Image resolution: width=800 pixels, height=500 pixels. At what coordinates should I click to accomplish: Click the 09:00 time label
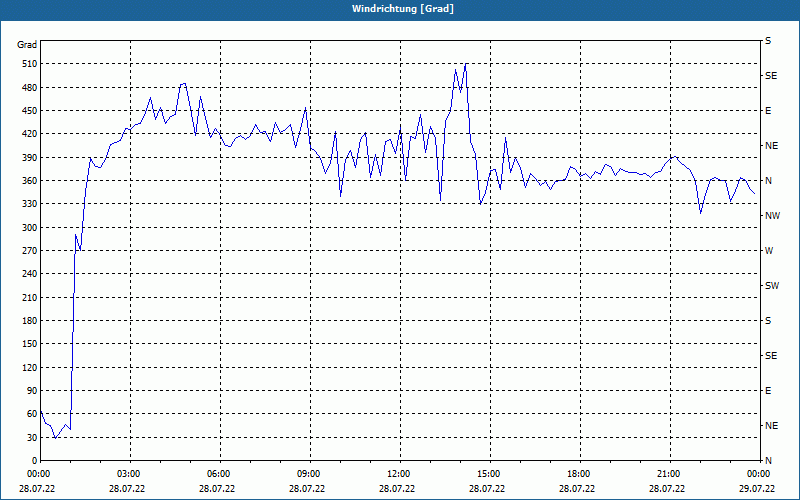coord(307,474)
